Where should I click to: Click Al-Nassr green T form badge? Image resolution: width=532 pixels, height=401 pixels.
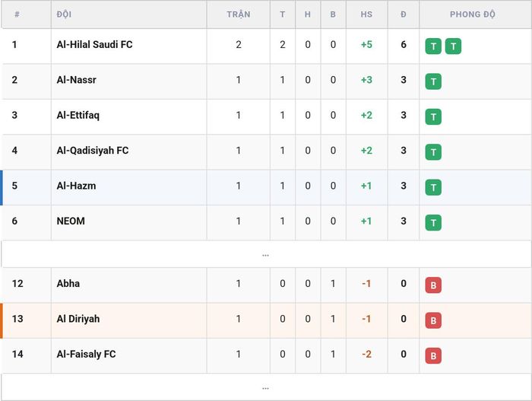point(433,81)
